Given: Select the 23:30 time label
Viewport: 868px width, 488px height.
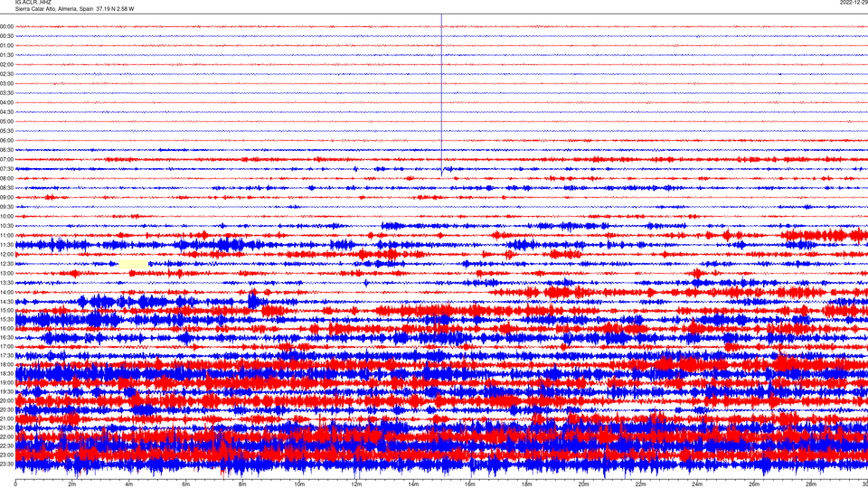Looking at the screenshot, I should 7,464.
